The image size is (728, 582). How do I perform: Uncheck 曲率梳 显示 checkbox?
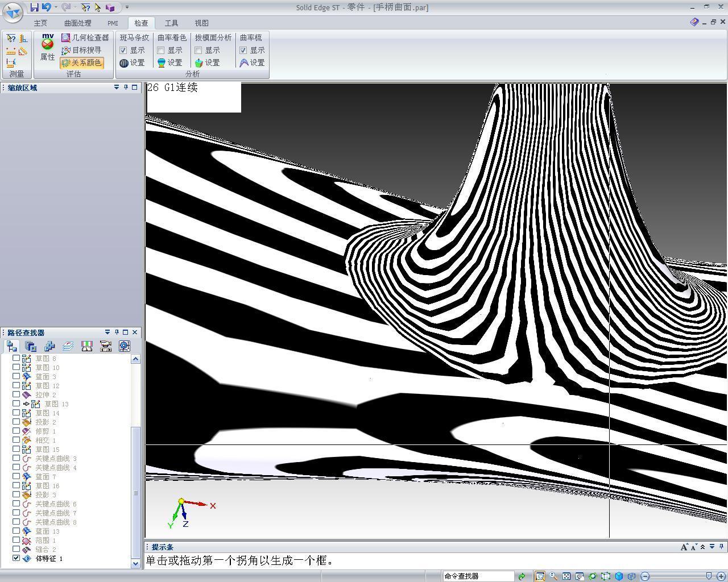click(x=243, y=50)
